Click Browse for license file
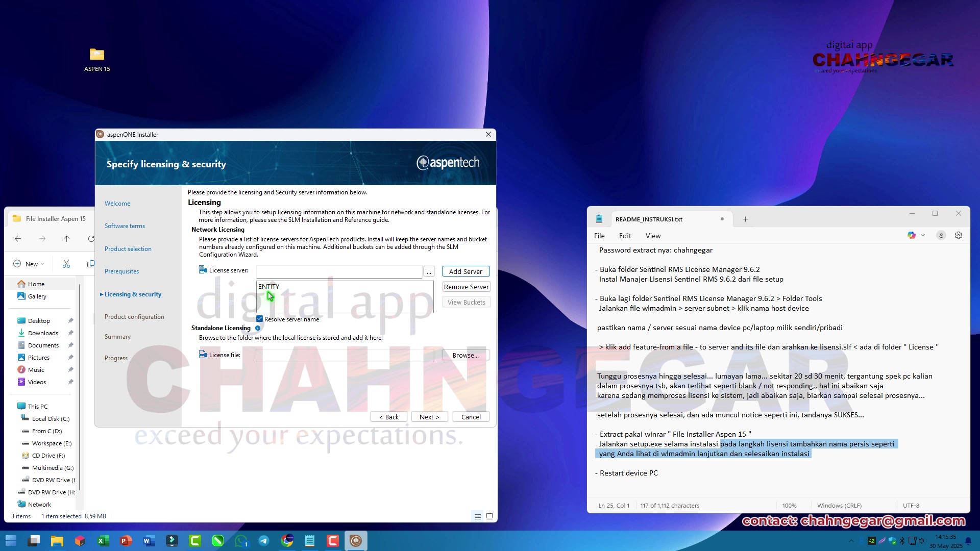The width and height of the screenshot is (980, 551). point(465,355)
